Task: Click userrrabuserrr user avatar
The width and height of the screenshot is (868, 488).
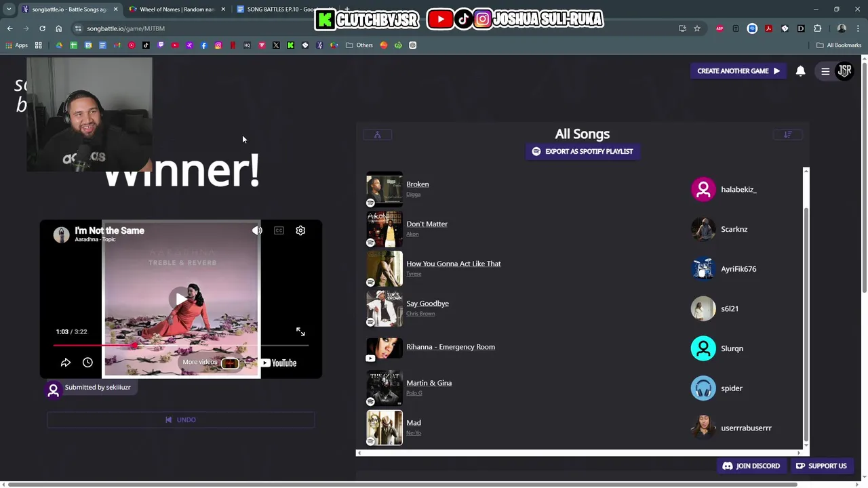Action: coord(703,428)
